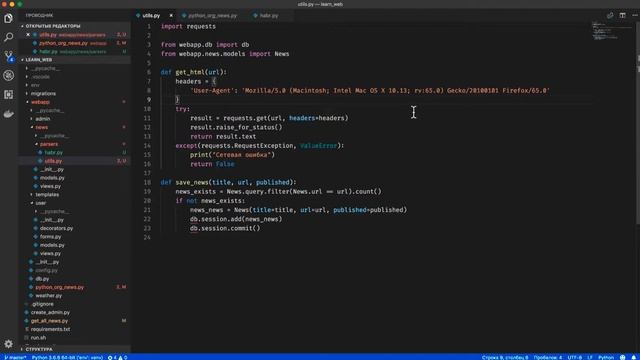Collapse the ОТКРЫТЫЕ РЕДАКТОРЫ section

(x=53, y=26)
